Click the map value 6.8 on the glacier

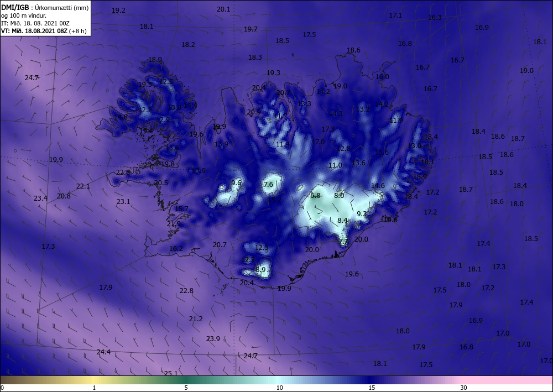[x=315, y=195]
